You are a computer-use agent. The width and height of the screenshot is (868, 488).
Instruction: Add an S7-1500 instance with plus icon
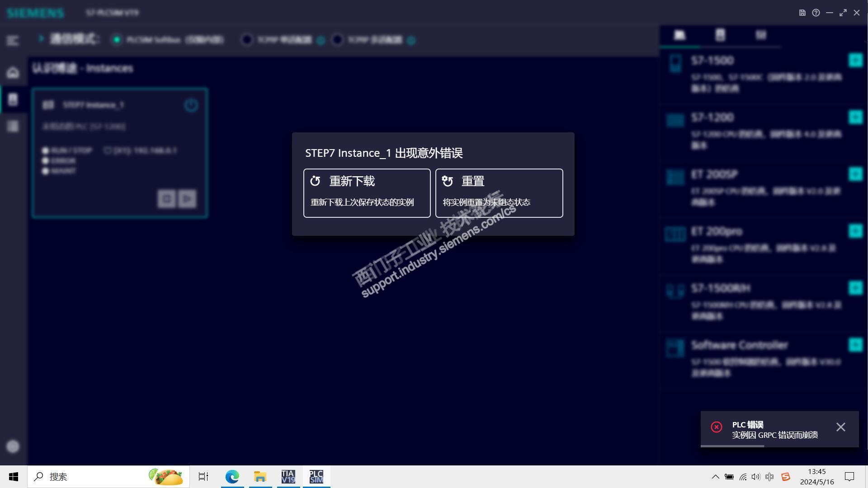tap(855, 60)
